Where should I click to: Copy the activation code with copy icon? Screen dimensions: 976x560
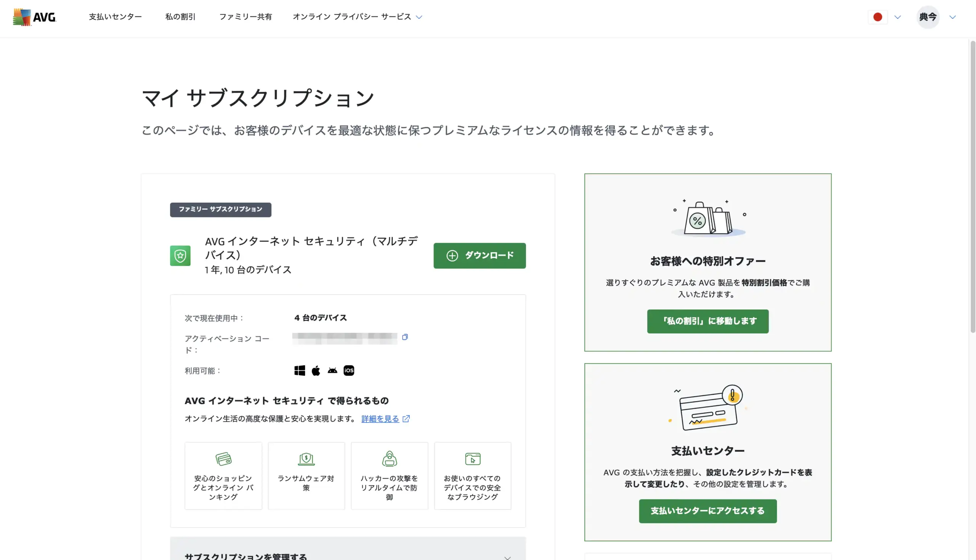tap(405, 337)
